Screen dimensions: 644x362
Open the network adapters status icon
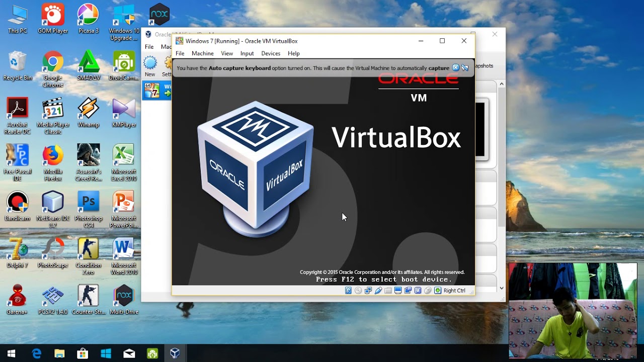click(x=368, y=291)
